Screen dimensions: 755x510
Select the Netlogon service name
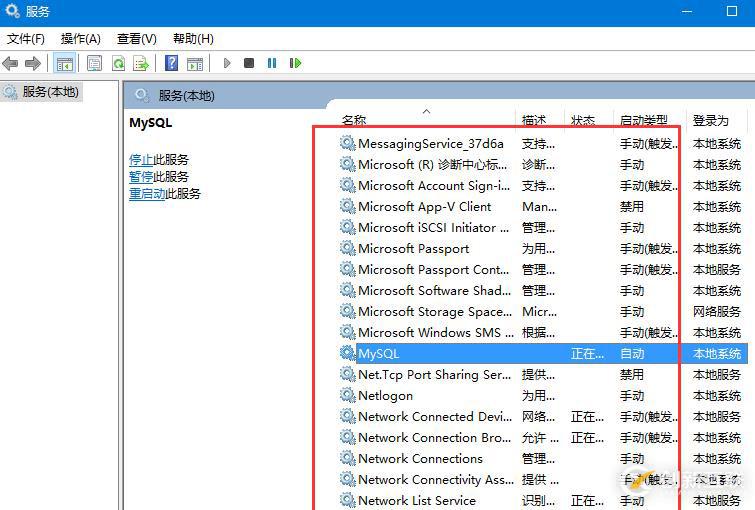tap(385, 395)
